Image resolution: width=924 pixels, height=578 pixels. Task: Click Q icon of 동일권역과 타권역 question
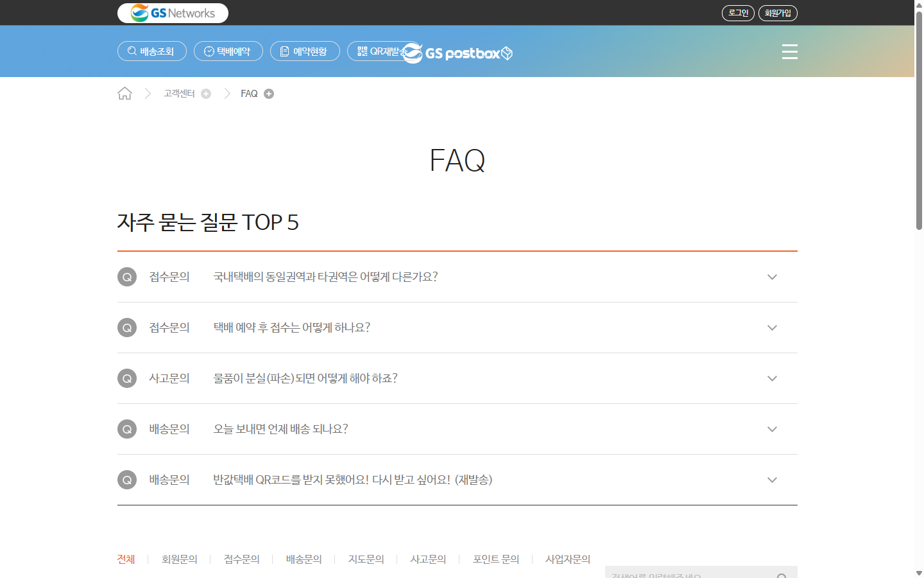click(x=127, y=277)
